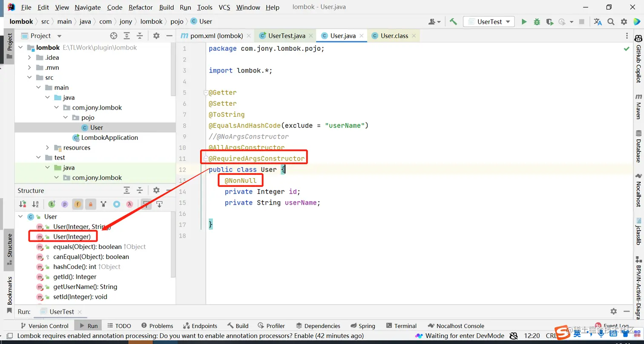Viewport: 644px width, 344px height.
Task: Open the Endpoints tool window
Action: [x=200, y=326]
